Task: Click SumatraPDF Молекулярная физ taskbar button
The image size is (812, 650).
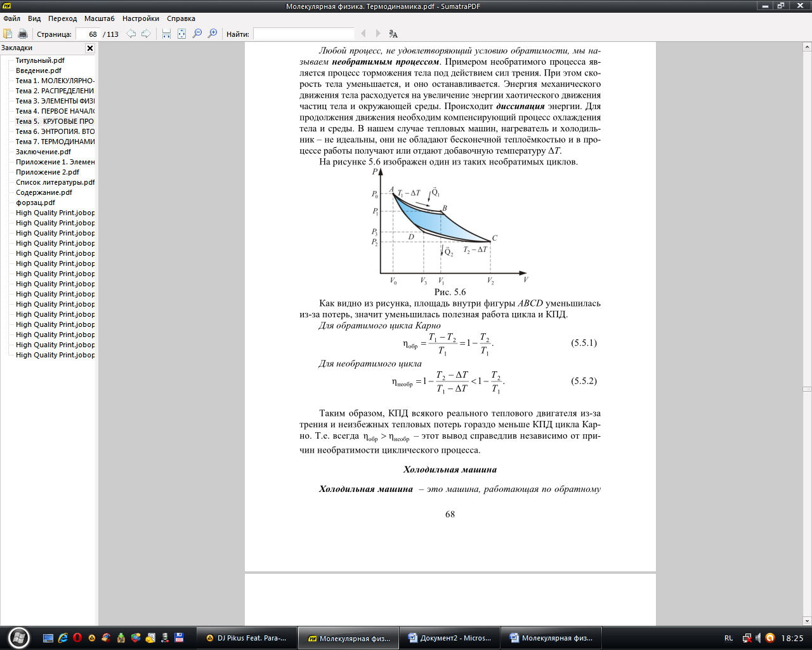Action: click(x=348, y=638)
